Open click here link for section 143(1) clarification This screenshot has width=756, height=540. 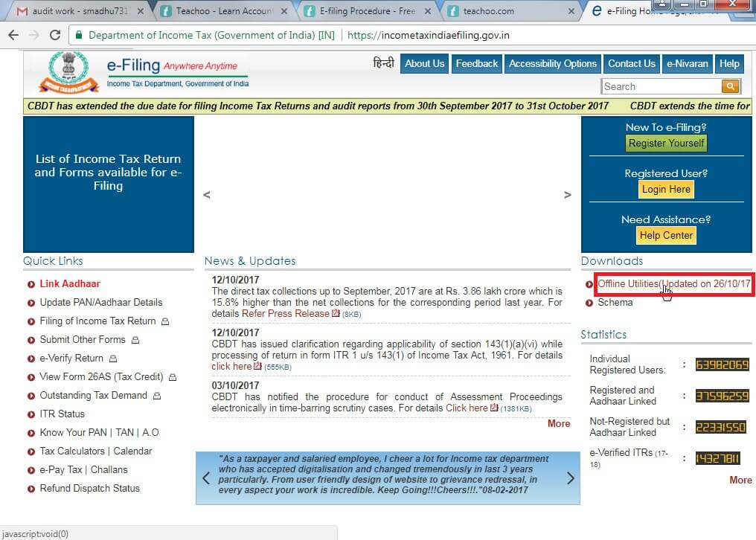(231, 367)
